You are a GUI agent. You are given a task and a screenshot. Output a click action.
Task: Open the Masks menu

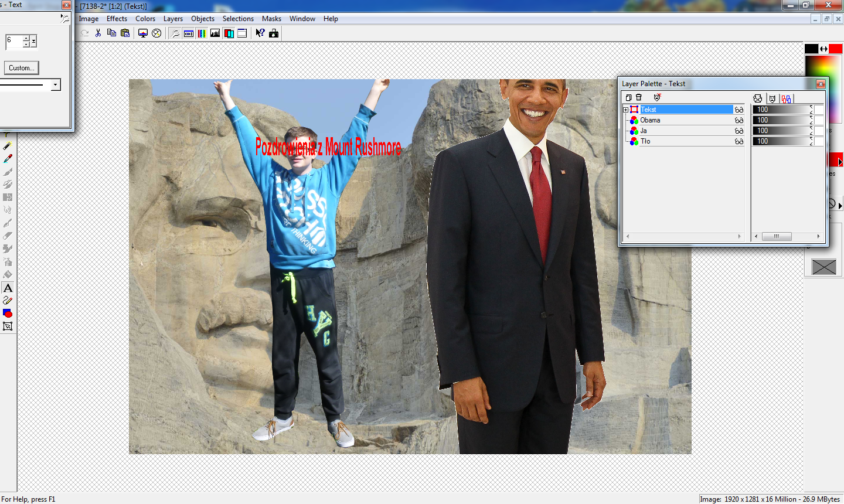coord(271,19)
